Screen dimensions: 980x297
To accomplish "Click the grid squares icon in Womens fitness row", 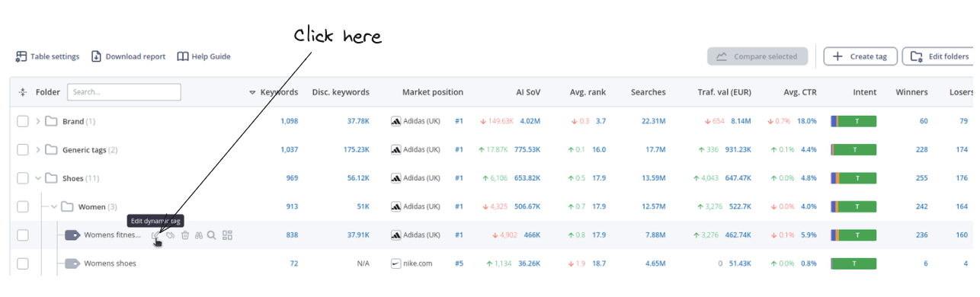I will pos(227,235).
